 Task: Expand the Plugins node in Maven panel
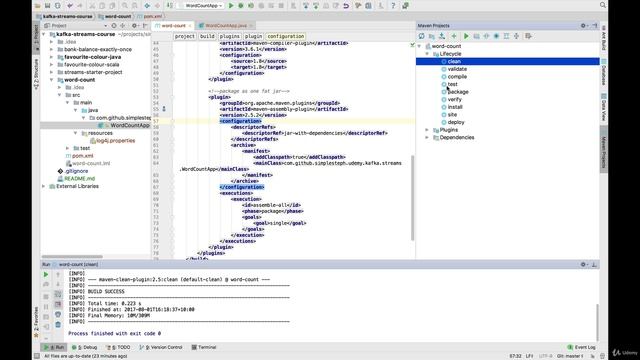pyautogui.click(x=427, y=130)
